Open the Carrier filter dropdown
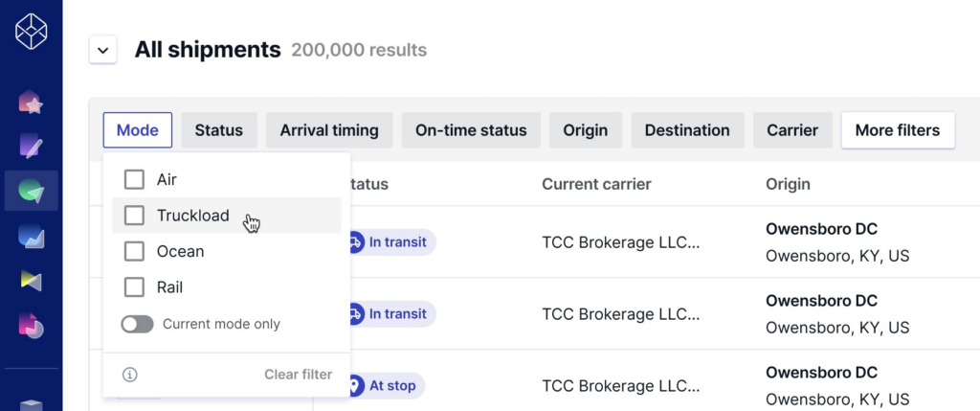This screenshot has width=980, height=411. tap(792, 130)
